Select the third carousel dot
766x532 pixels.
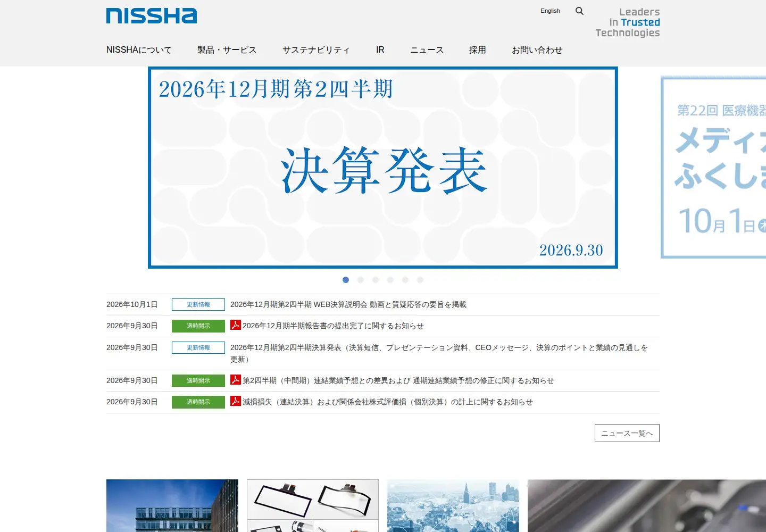click(376, 280)
